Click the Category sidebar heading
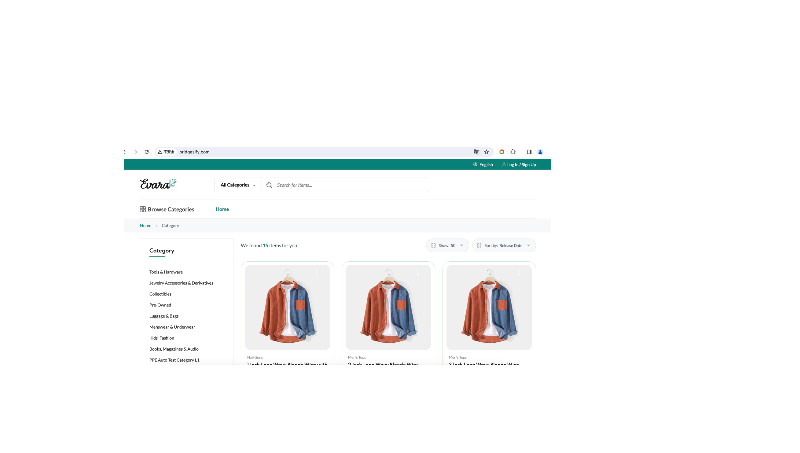800x453 pixels. [x=162, y=251]
